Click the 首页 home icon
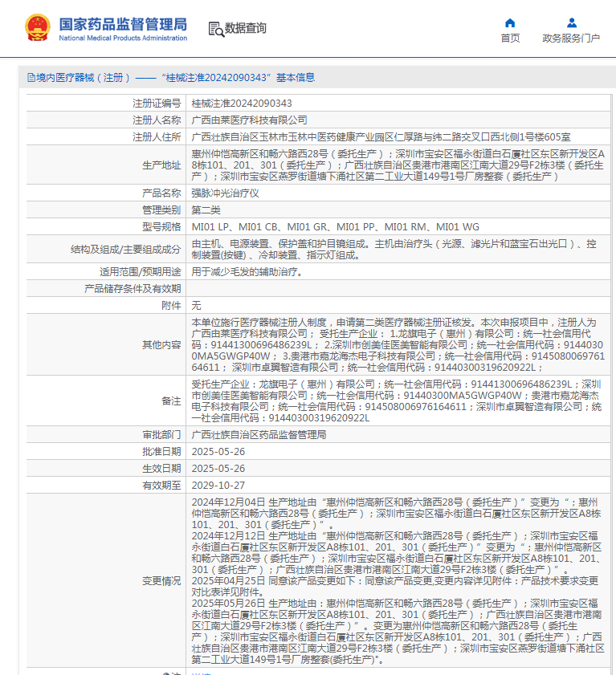 pos(510,22)
